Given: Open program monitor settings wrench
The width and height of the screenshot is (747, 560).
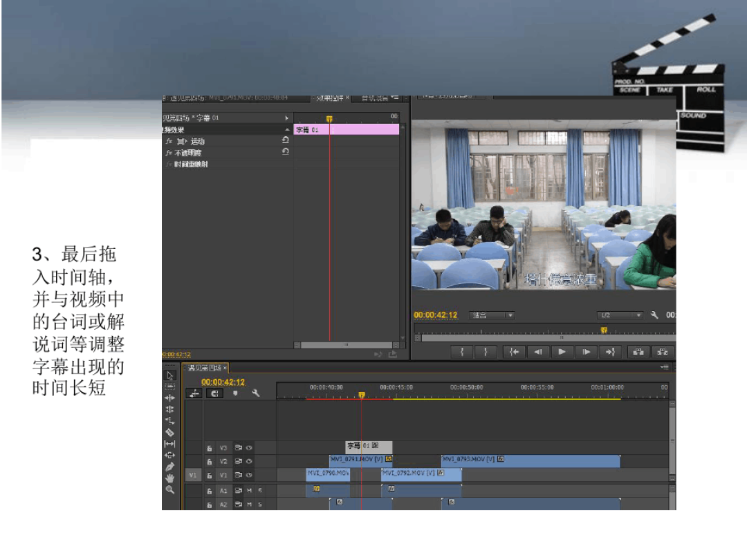Looking at the screenshot, I should pos(654,315).
